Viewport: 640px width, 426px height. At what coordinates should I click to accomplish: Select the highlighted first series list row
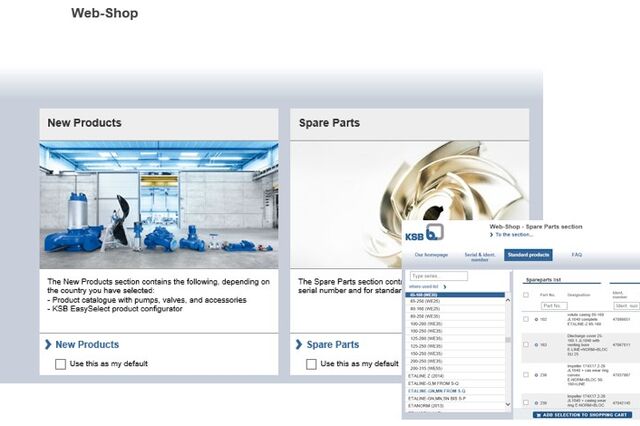coord(455,295)
